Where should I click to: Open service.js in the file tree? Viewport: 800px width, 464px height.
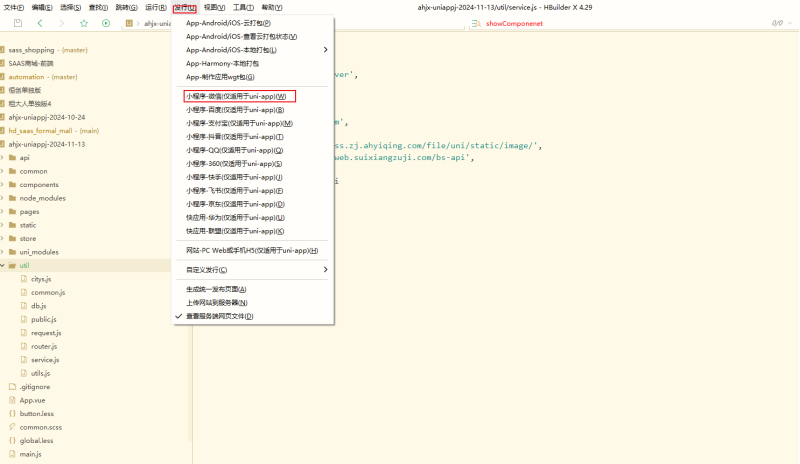(45, 360)
